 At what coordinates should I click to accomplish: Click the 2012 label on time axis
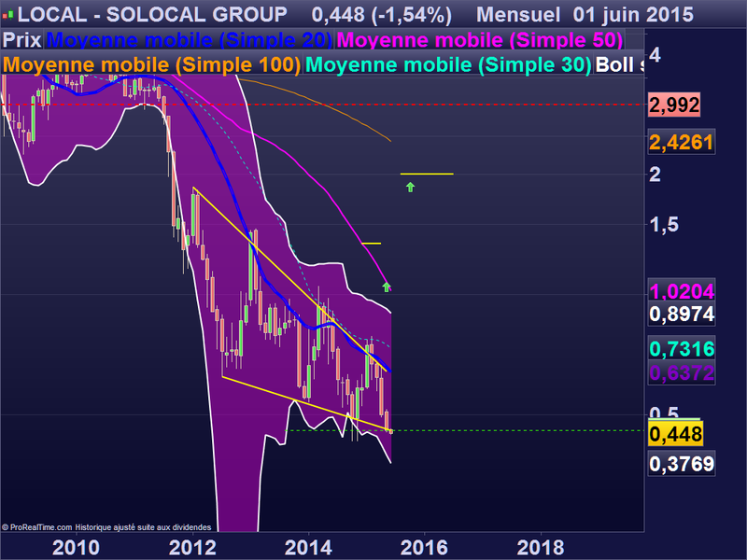coord(192,548)
